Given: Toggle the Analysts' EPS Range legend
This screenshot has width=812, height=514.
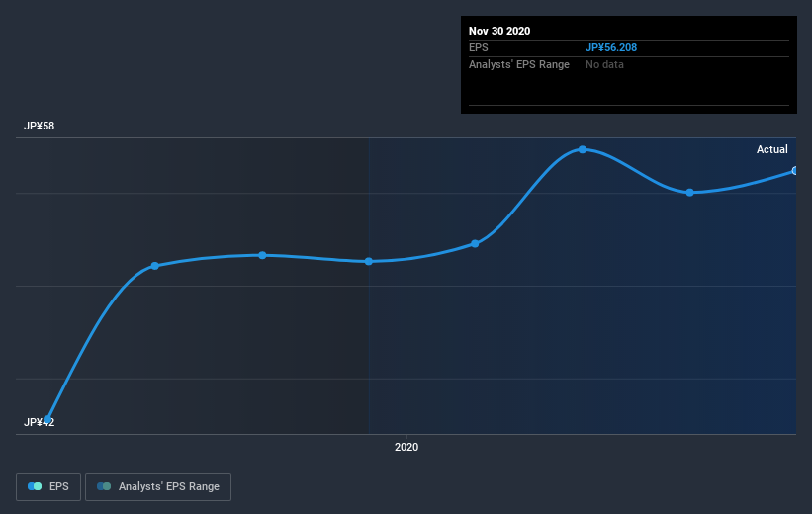Looking at the screenshot, I should pos(158,486).
